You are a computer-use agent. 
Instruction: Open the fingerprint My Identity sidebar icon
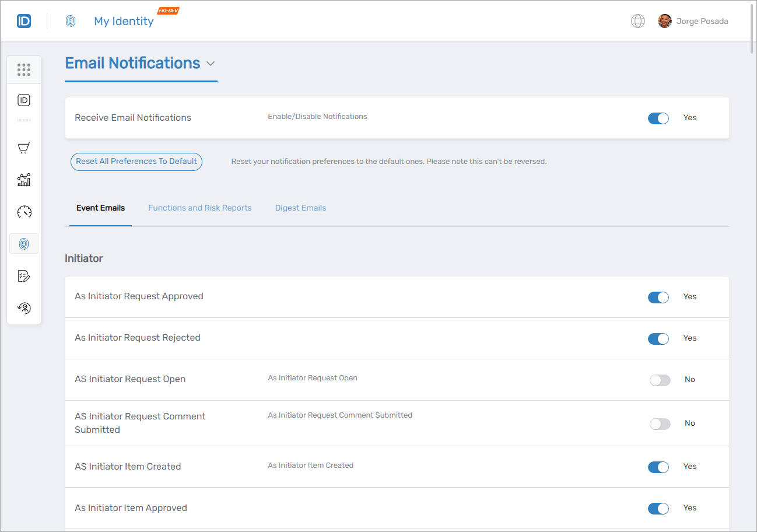point(24,243)
